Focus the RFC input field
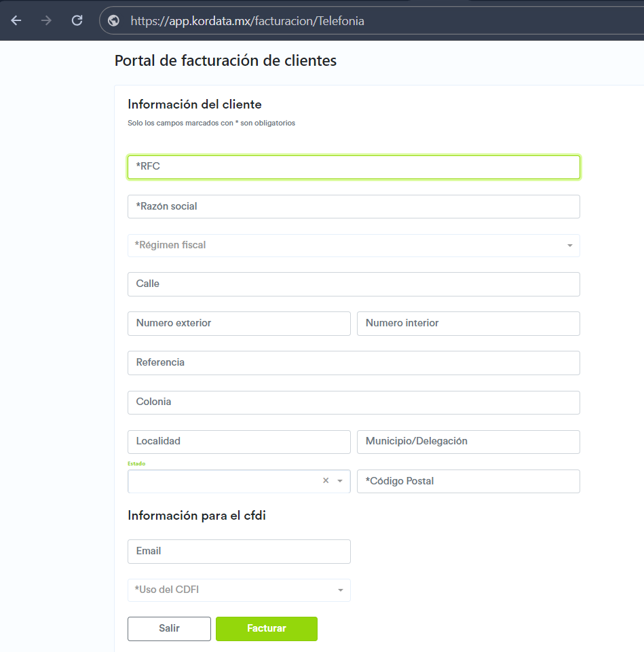This screenshot has height=652, width=644. [x=354, y=167]
